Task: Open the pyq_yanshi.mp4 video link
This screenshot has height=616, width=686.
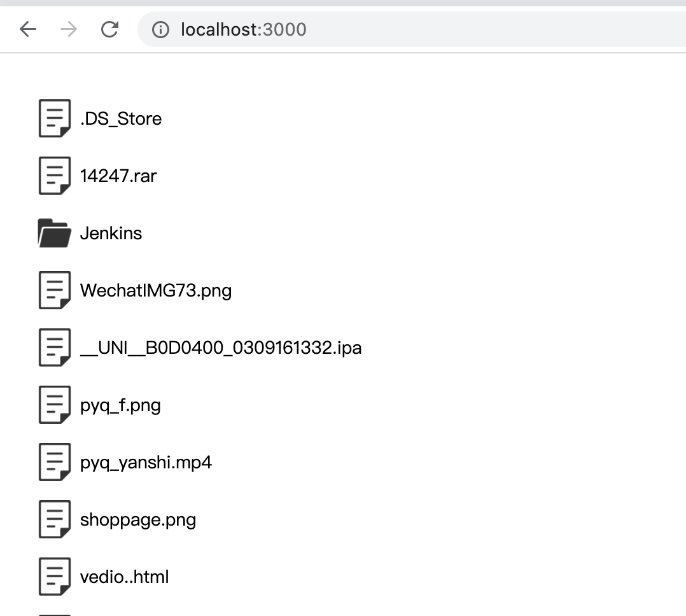Action: (146, 463)
